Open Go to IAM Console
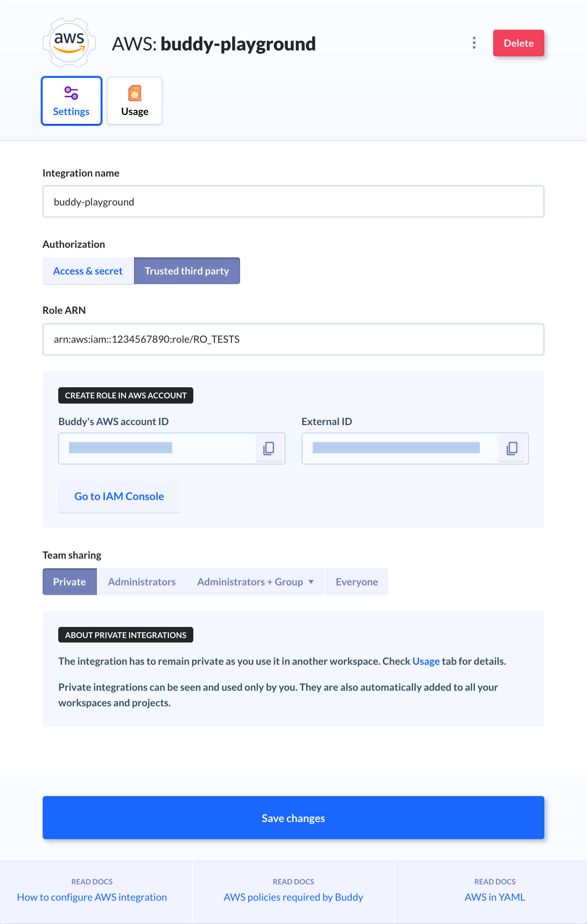This screenshot has width=587, height=924. point(119,497)
